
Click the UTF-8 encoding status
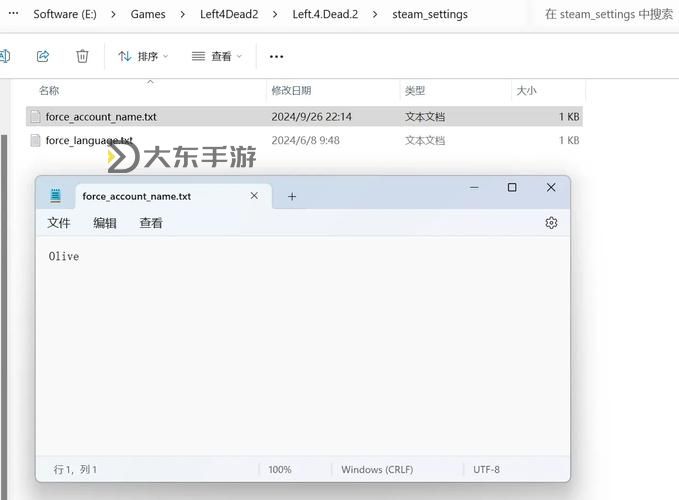tap(486, 469)
